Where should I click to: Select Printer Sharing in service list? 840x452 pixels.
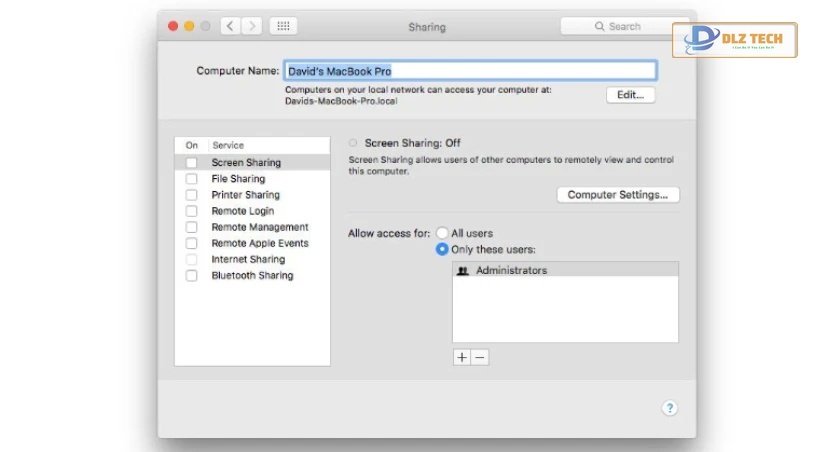click(x=245, y=195)
